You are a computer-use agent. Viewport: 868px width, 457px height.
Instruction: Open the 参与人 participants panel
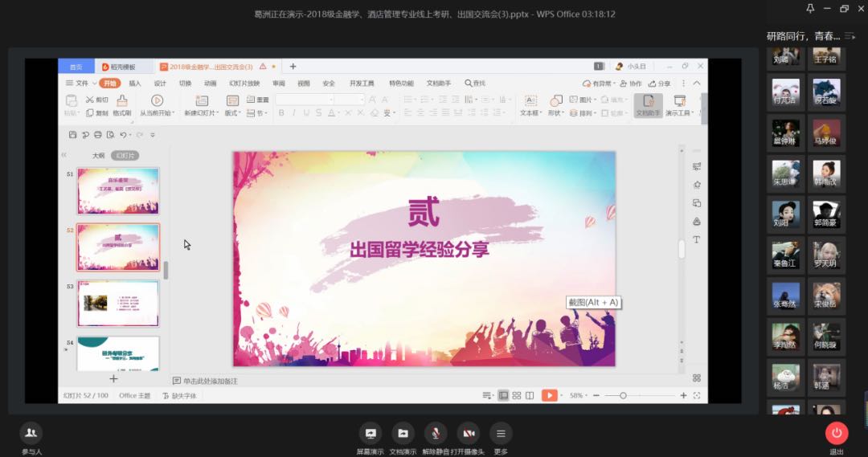coord(31,433)
